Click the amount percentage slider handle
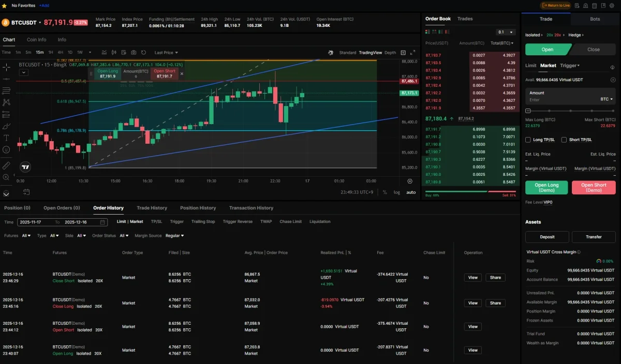This screenshot has width=621, height=364. pos(528,111)
